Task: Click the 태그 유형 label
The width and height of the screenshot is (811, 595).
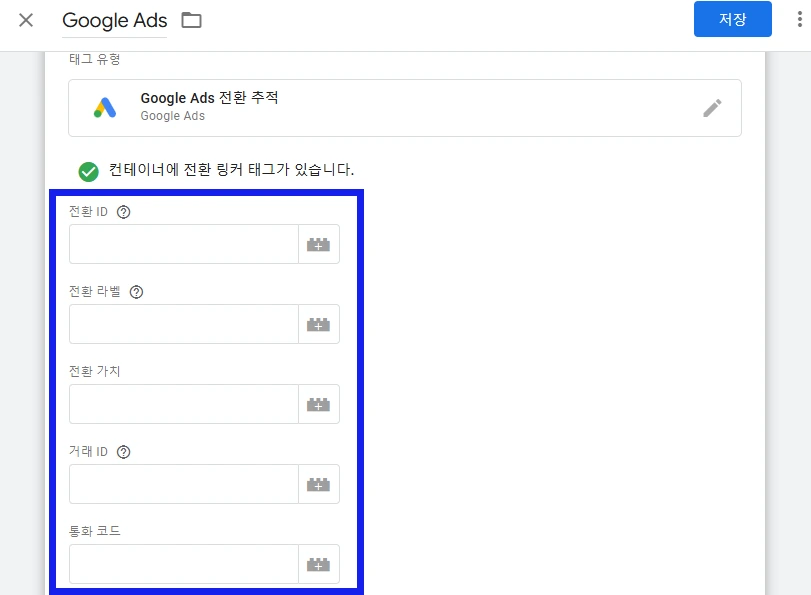Action: (x=95, y=59)
